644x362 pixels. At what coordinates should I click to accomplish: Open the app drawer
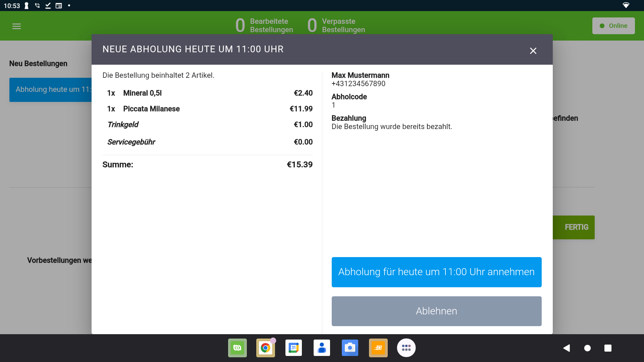click(x=406, y=348)
